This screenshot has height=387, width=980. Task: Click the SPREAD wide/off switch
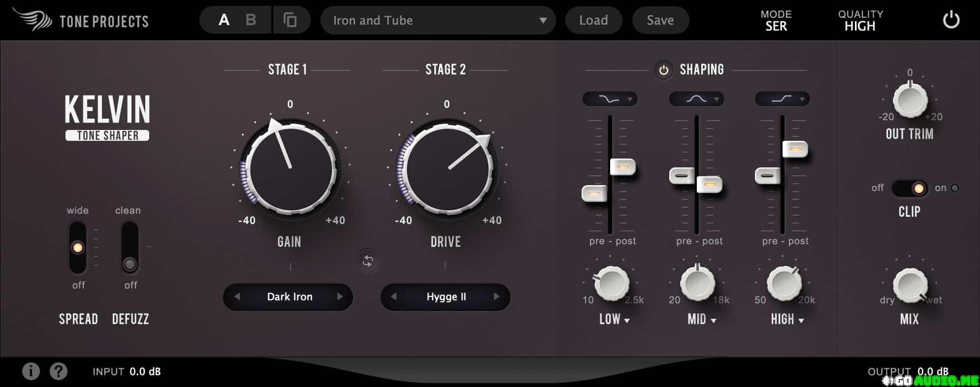[x=77, y=248]
